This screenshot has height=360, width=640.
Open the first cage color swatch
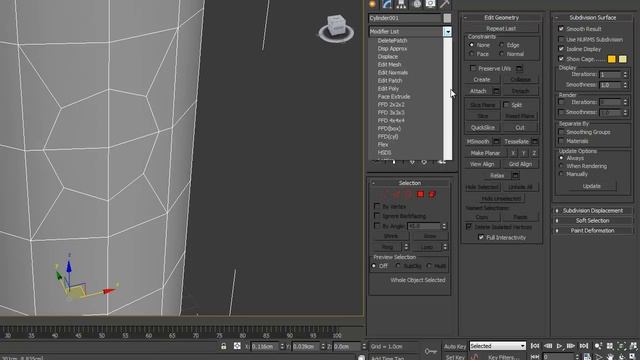(611, 59)
